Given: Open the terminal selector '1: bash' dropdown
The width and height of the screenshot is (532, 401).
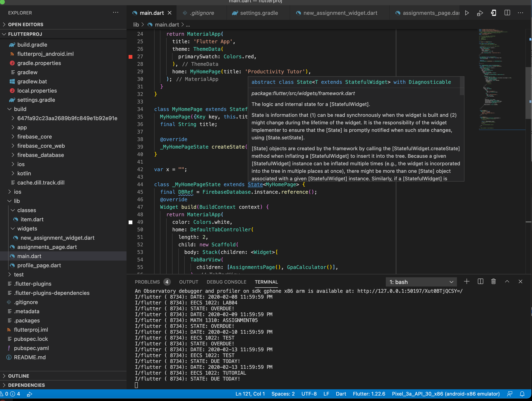Looking at the screenshot, I should [x=421, y=282].
